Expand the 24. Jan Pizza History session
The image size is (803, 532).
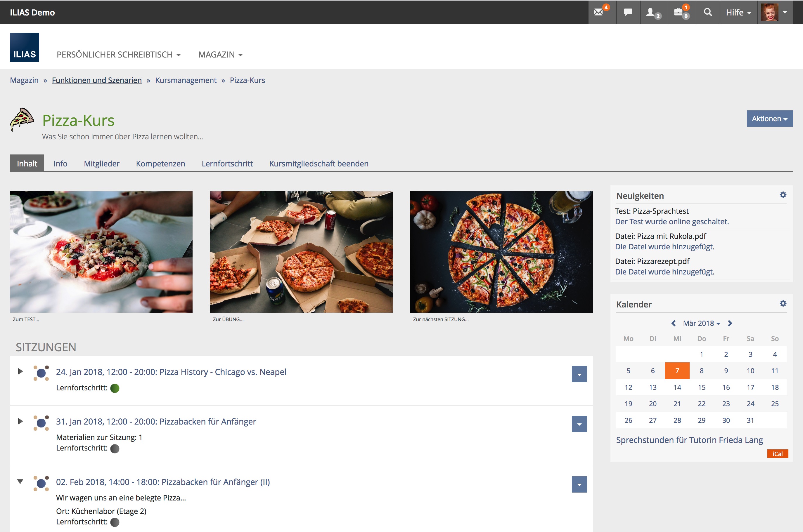coord(20,371)
